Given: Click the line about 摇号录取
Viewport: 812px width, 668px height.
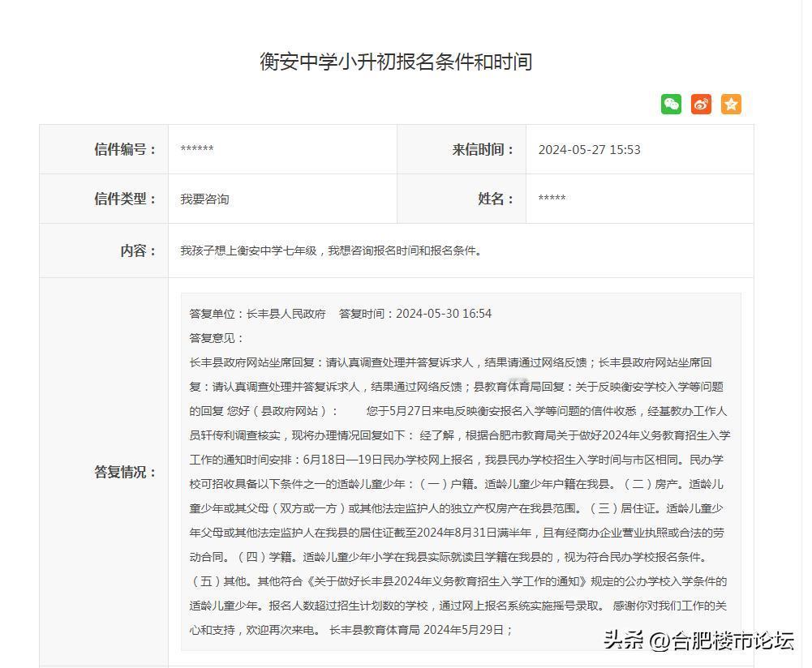Looking at the screenshot, I should point(458,606).
